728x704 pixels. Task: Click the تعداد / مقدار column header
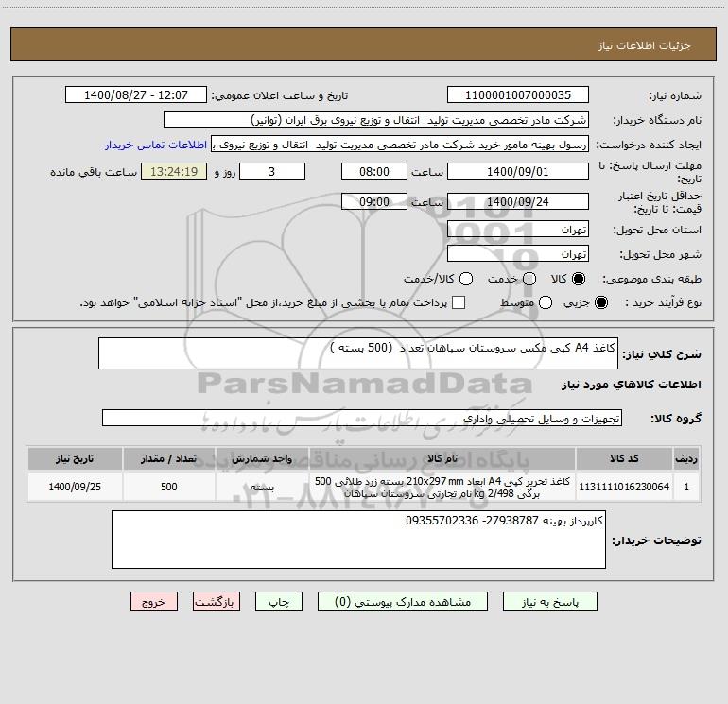[x=169, y=458]
